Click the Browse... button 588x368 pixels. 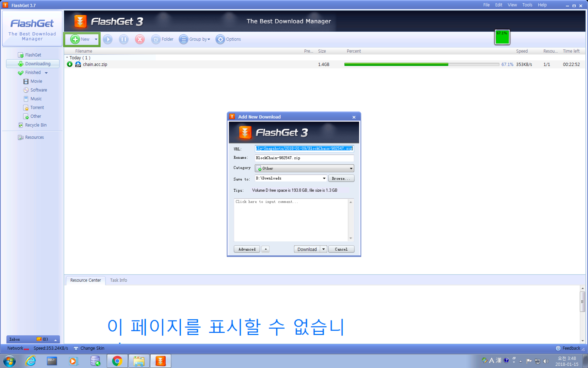coord(341,179)
